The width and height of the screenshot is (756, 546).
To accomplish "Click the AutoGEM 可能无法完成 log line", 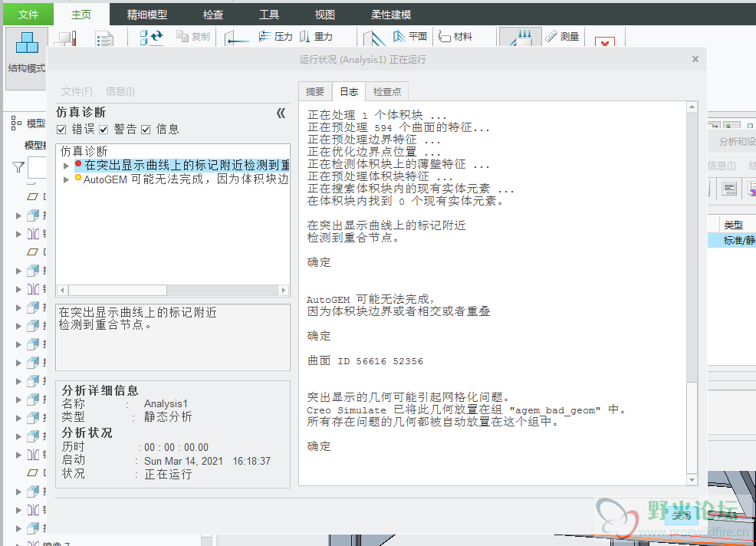I will 371,299.
